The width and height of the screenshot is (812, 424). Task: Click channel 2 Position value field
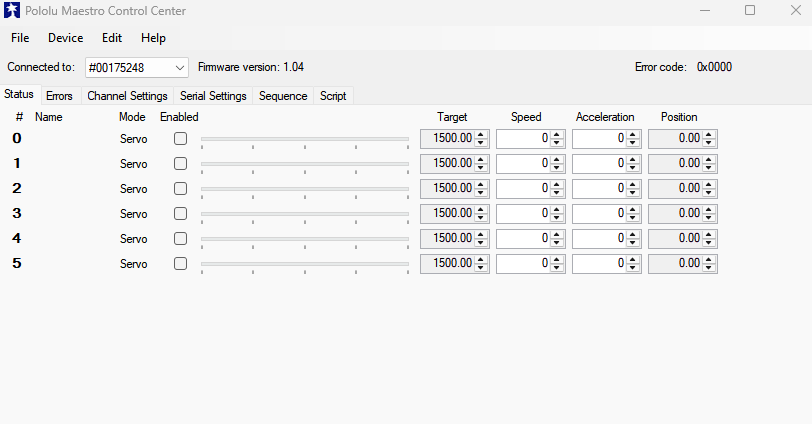(675, 188)
